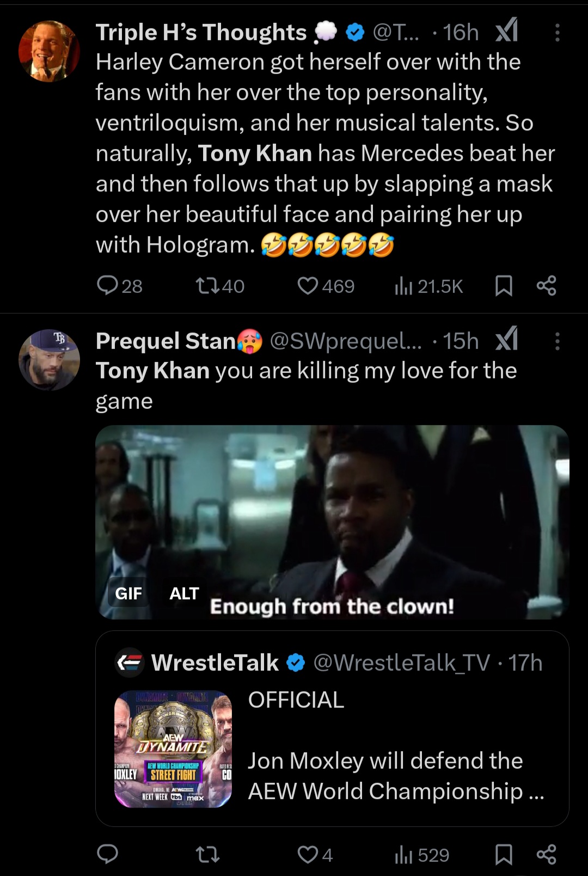Open Prequel Stan's profile avatar
The image size is (588, 876).
coord(49,360)
